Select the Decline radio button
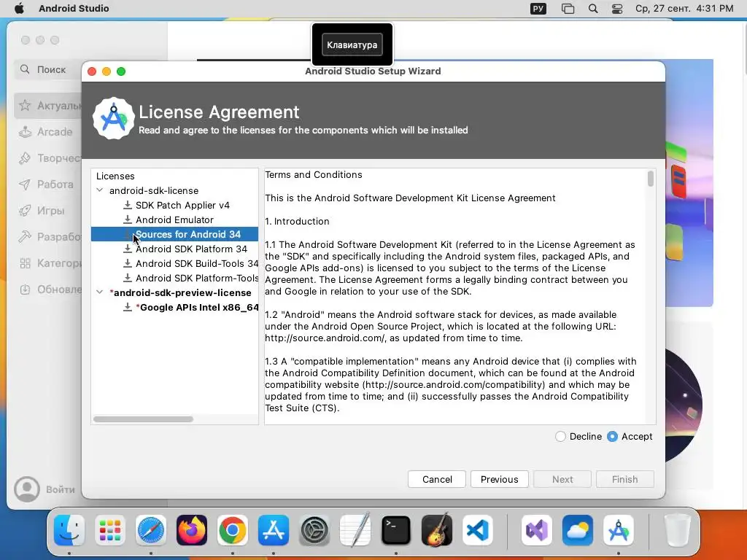747x560 pixels. point(560,436)
